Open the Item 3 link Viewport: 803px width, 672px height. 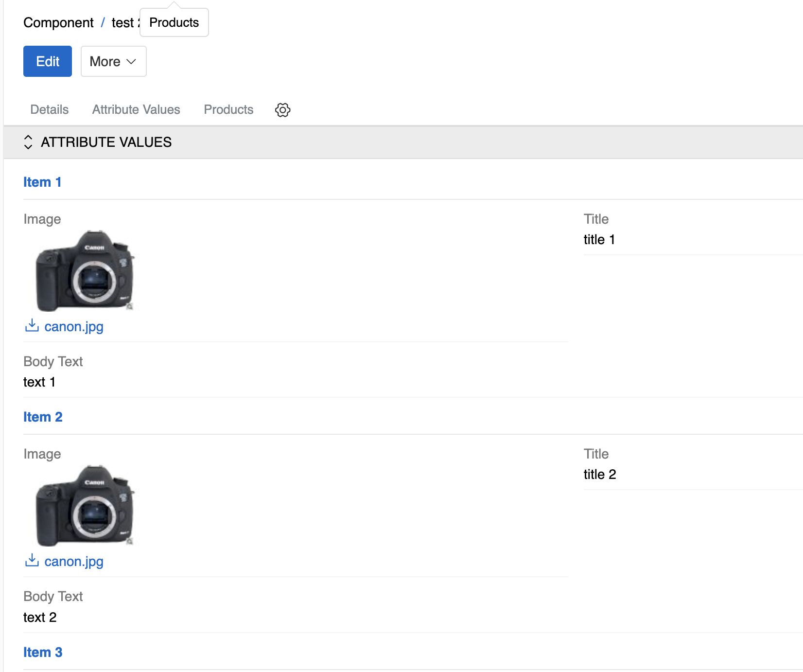point(43,653)
